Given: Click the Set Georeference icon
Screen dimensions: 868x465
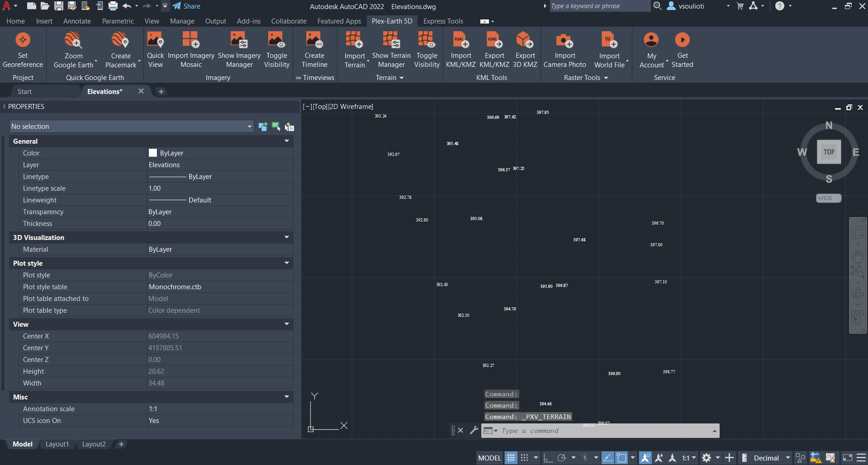Looking at the screenshot, I should coord(23,40).
